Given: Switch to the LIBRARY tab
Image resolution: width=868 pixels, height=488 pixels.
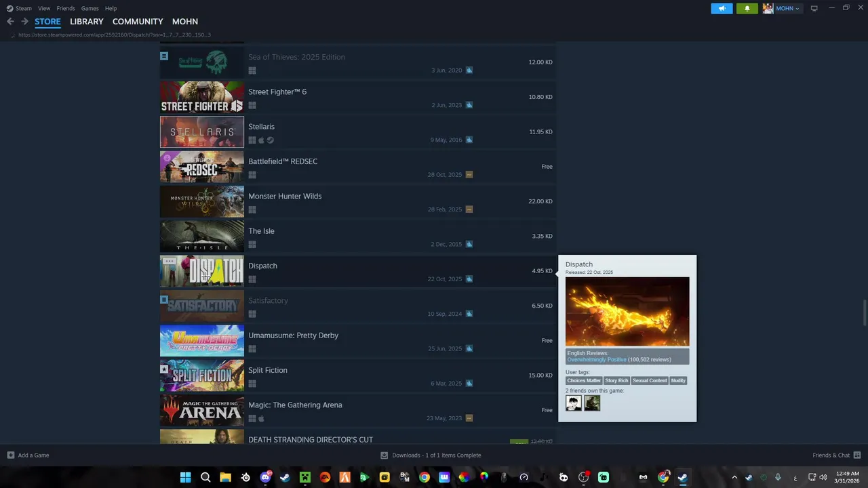Looking at the screenshot, I should [x=87, y=22].
